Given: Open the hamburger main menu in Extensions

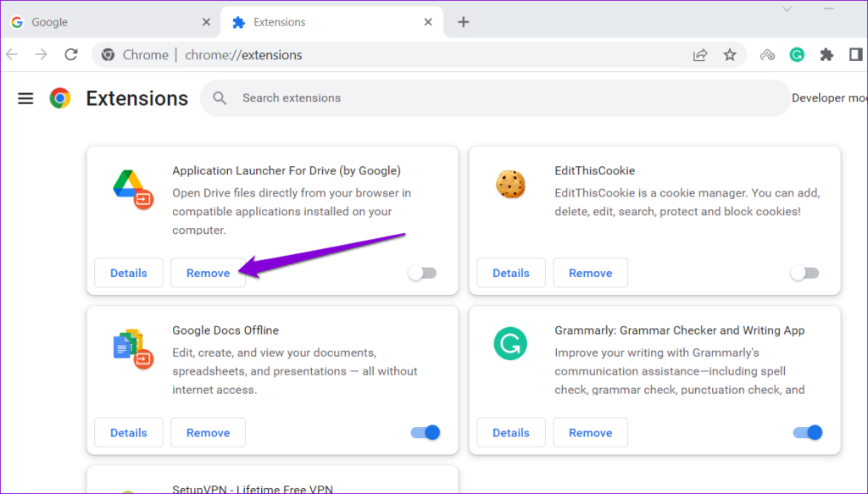Looking at the screenshot, I should click(25, 98).
